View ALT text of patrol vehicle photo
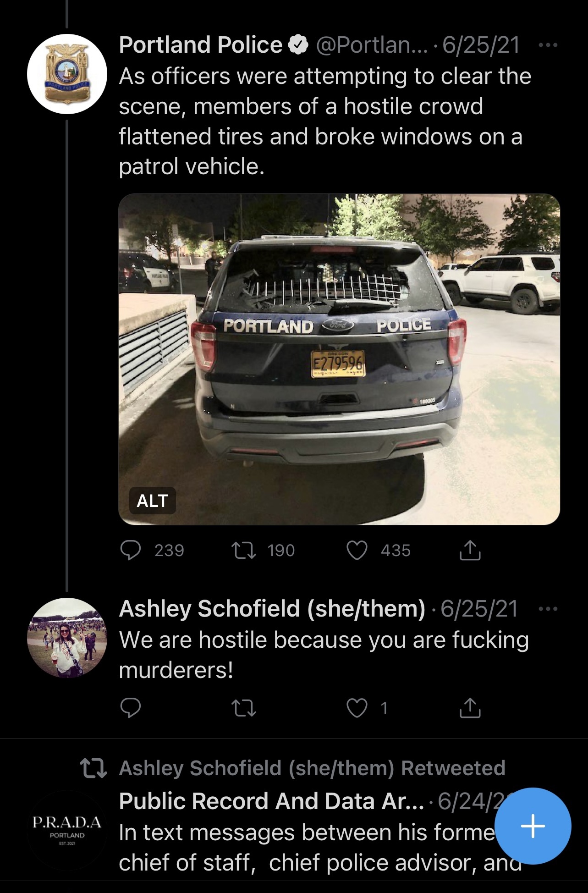The width and height of the screenshot is (588, 893). pos(152,501)
